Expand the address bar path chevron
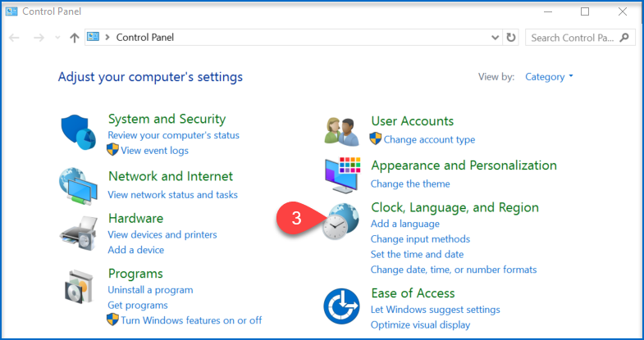The image size is (644, 340). (x=107, y=38)
